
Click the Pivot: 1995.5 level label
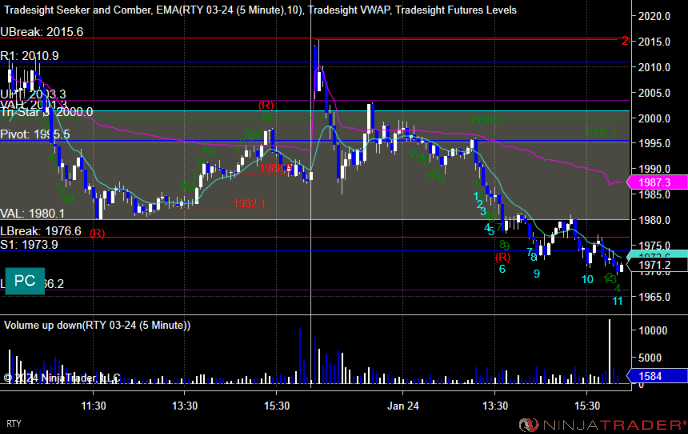35,134
